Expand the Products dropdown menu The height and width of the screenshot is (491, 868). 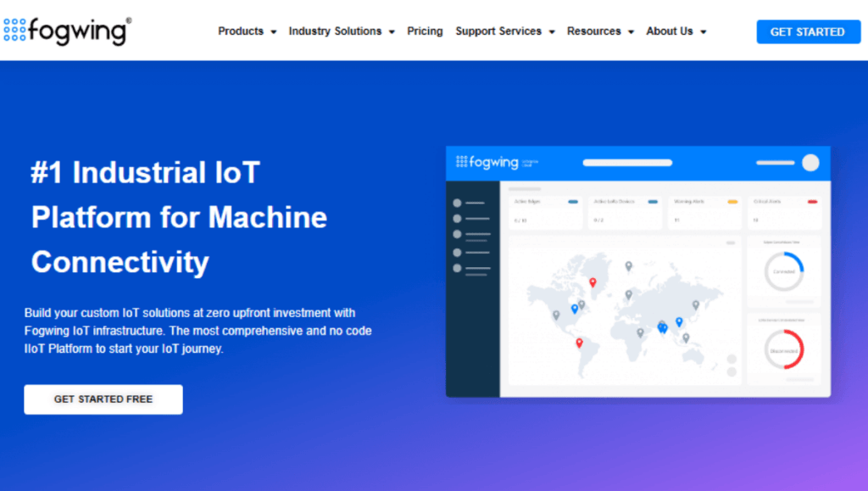[246, 31]
